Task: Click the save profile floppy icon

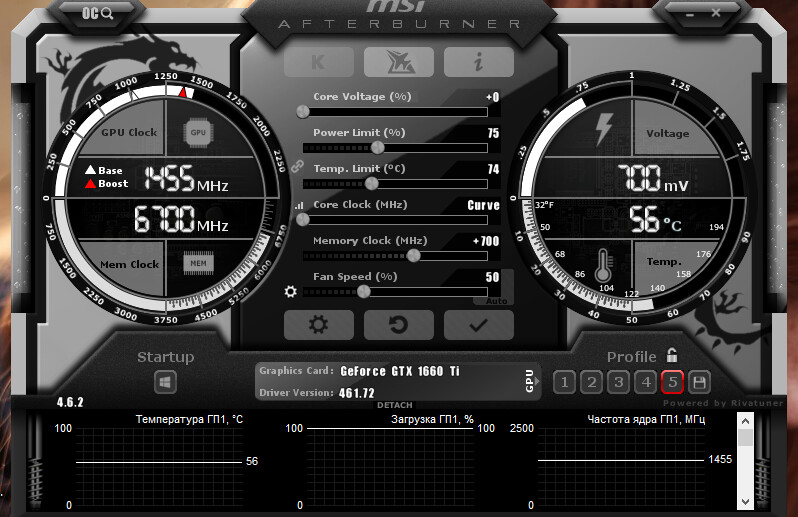Action: click(x=699, y=382)
